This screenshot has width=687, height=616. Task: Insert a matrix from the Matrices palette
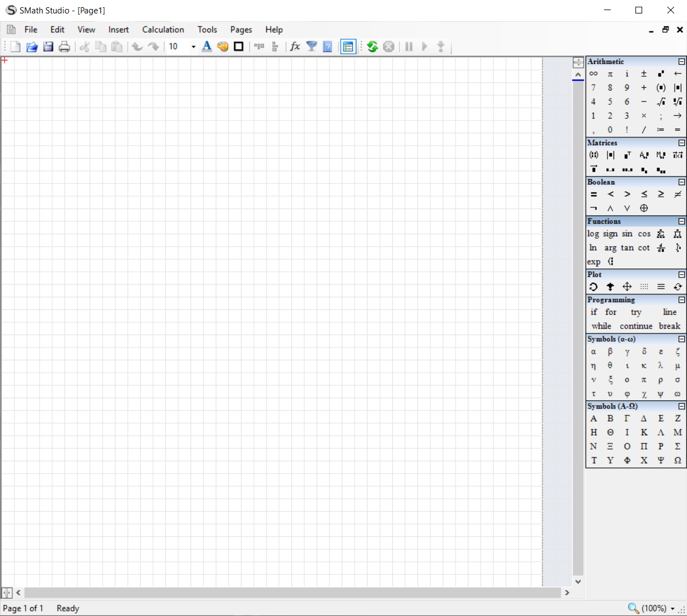(593, 155)
